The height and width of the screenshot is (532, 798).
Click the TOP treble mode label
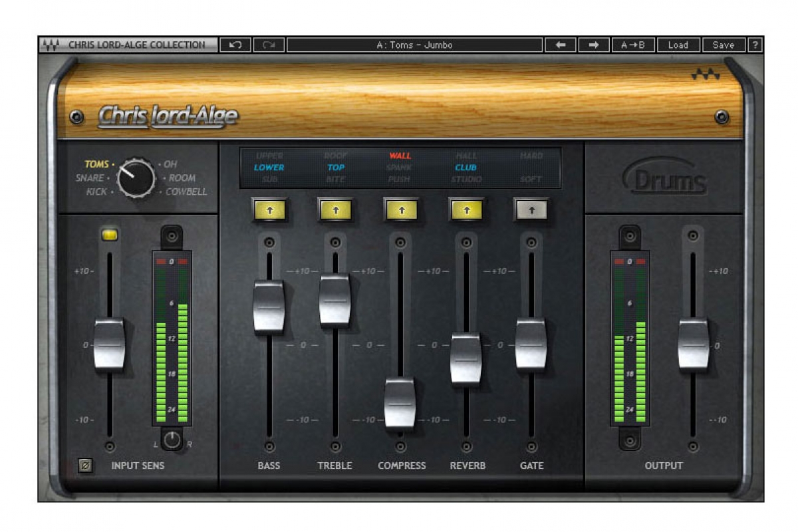pos(335,168)
